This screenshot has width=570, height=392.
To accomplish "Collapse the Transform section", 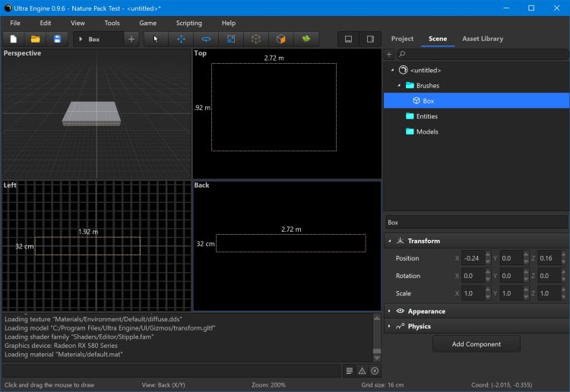I will (390, 241).
